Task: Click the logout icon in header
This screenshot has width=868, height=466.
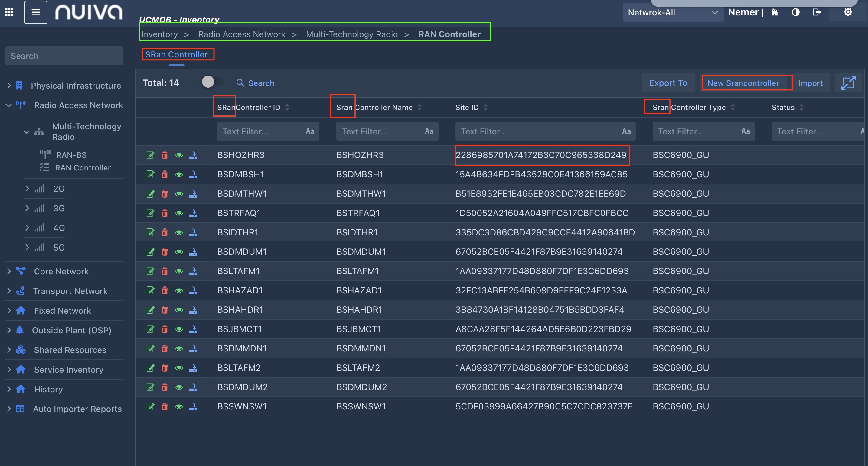Action: pos(817,12)
